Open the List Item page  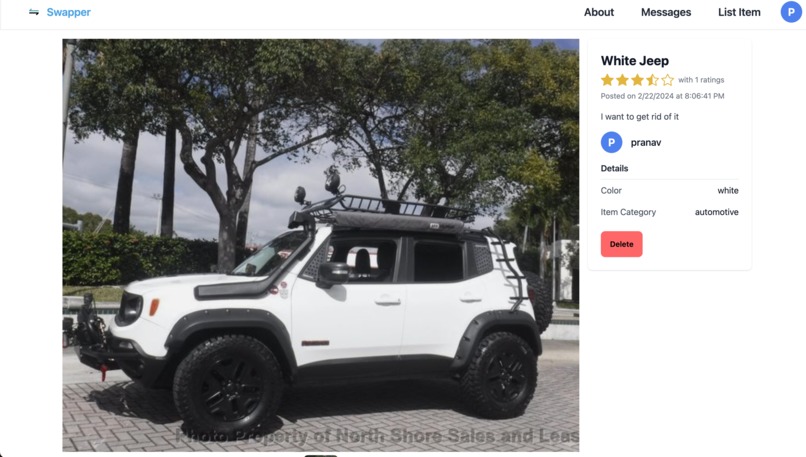tap(739, 12)
